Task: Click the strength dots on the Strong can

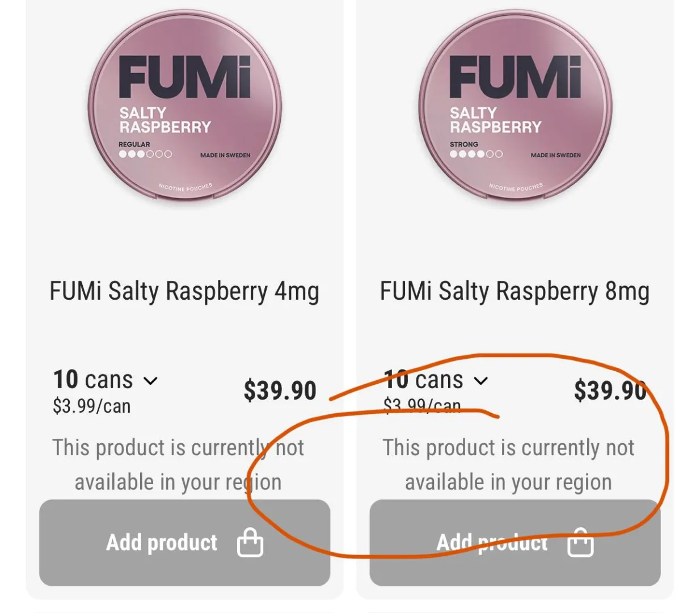Action: (x=476, y=154)
